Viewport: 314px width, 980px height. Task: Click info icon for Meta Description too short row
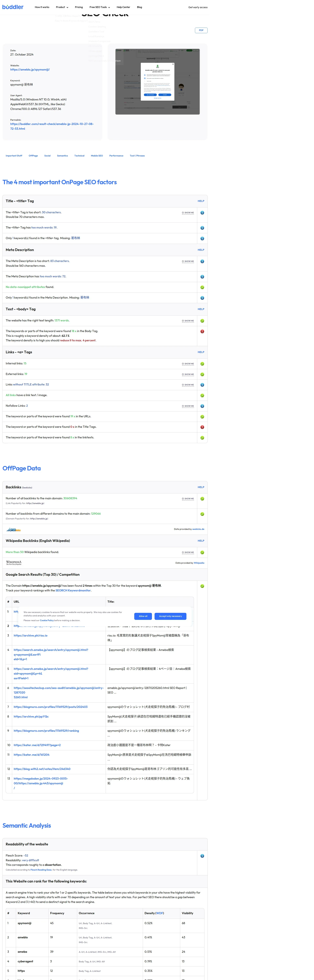[x=202, y=261]
